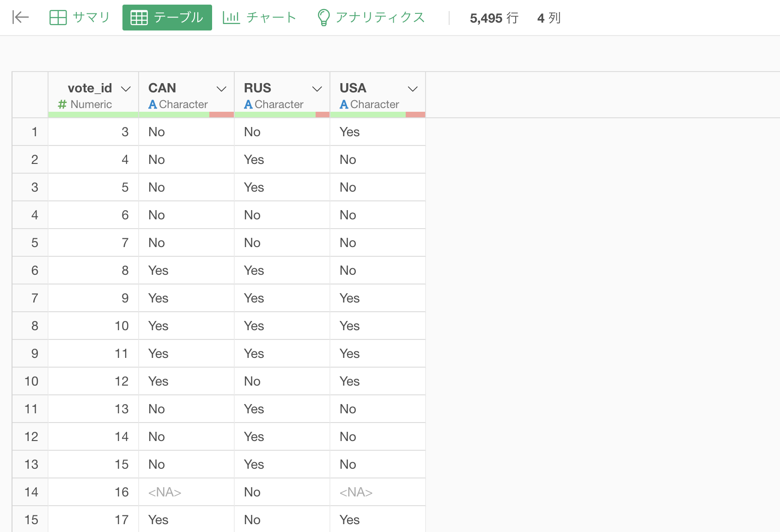The height and width of the screenshot is (532, 780).
Task: Click the collapse panel arrow icon
Action: 20,18
